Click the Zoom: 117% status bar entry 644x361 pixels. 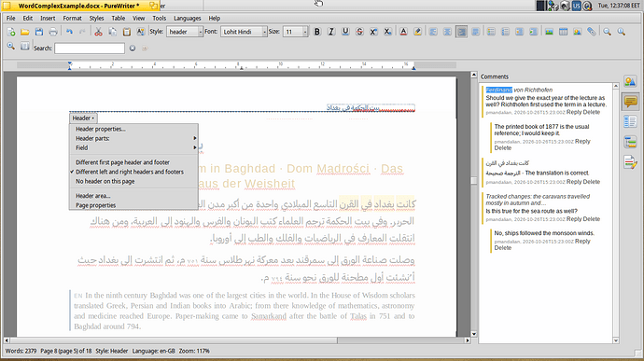[194, 351]
